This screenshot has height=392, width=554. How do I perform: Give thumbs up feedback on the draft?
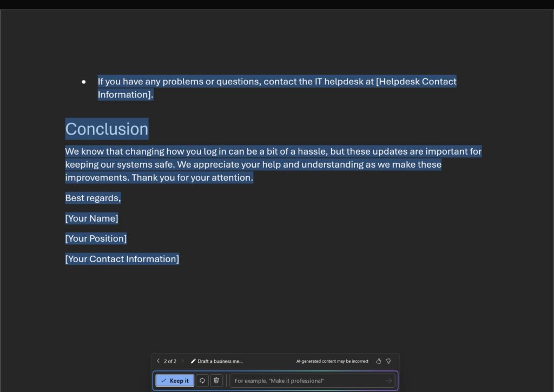[x=378, y=361]
